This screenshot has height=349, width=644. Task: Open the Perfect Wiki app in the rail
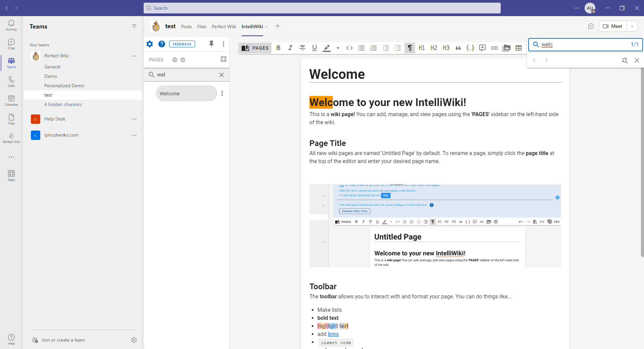11,138
